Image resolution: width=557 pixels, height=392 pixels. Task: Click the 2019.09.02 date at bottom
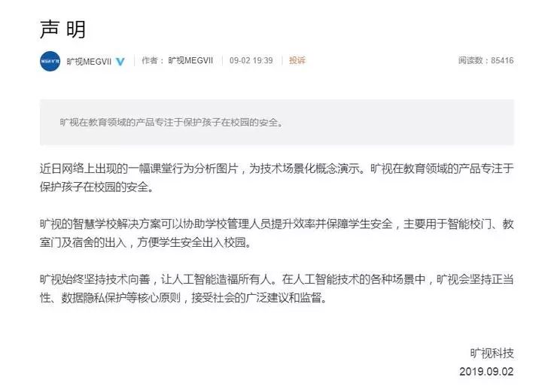486,372
